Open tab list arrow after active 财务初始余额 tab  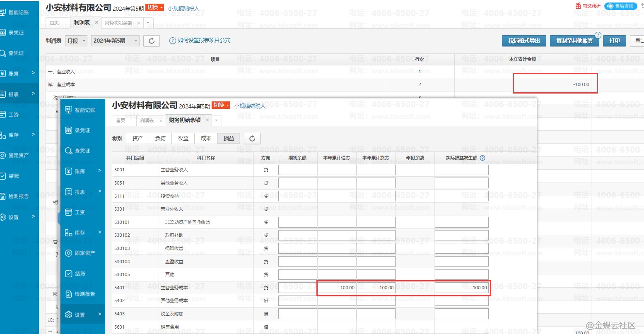click(216, 120)
